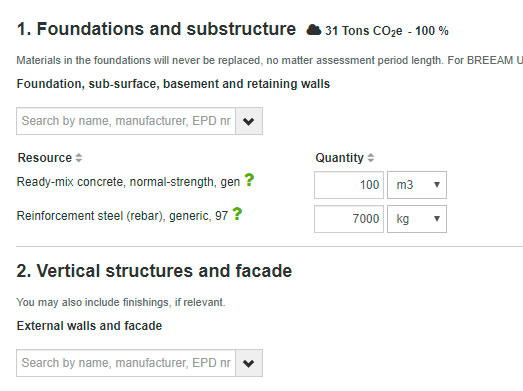Viewport: 523px width, 391px height.
Task: Click the Vertical structures and facade heading
Action: tap(154, 271)
